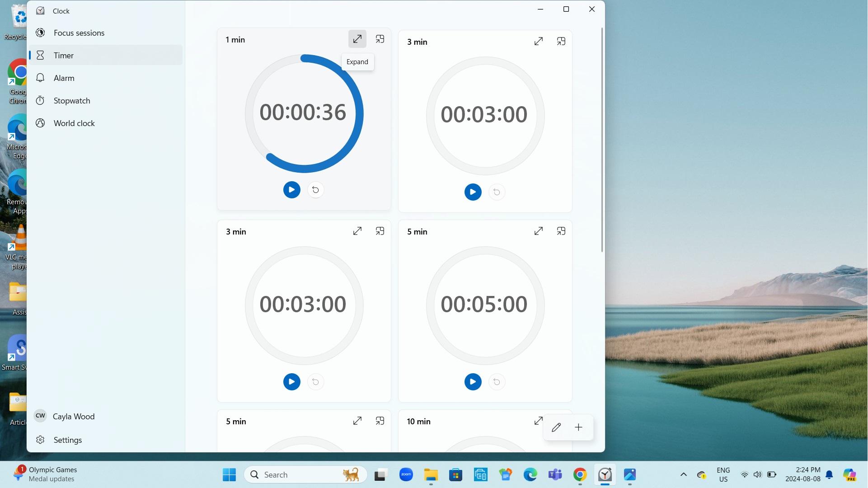
Task: Click the compact view icon on 1 min timer
Action: pos(379,39)
